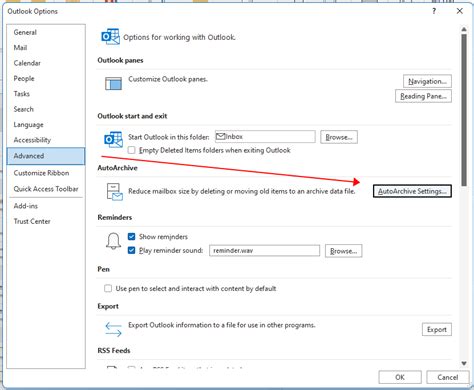Go to Quick Access Toolbar options
The image size is (474, 390).
click(x=46, y=189)
